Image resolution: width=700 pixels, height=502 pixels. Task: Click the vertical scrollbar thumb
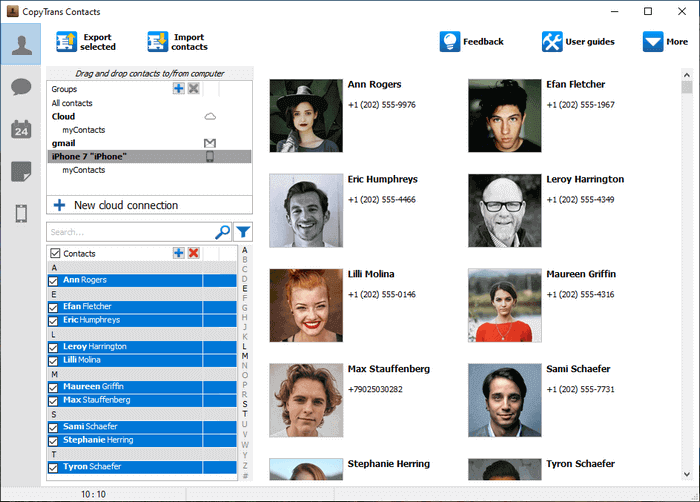[x=687, y=87]
